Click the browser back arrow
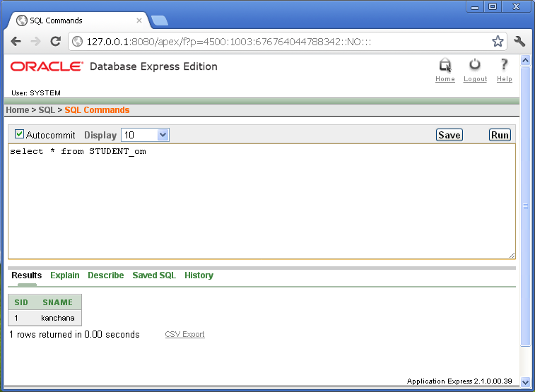The image size is (535, 392). 16,42
